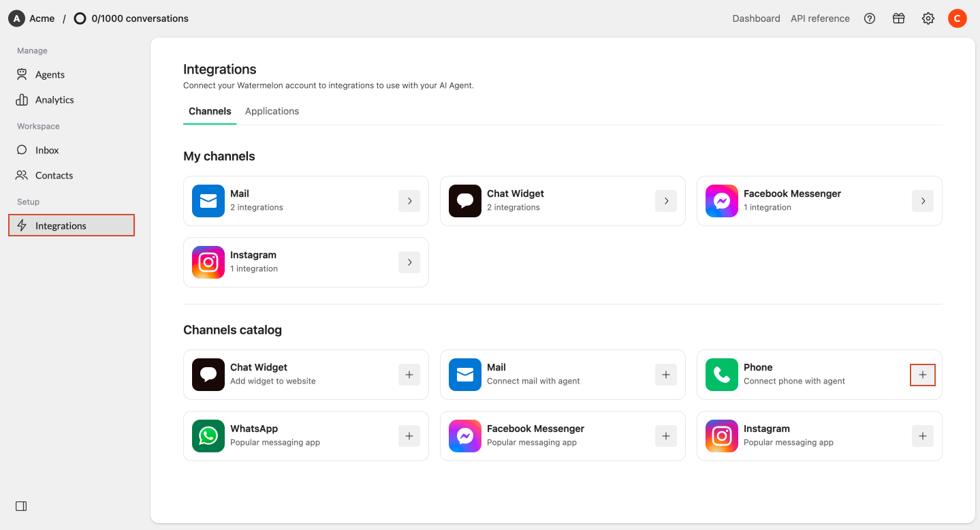Open the help question mark icon

click(x=870, y=18)
